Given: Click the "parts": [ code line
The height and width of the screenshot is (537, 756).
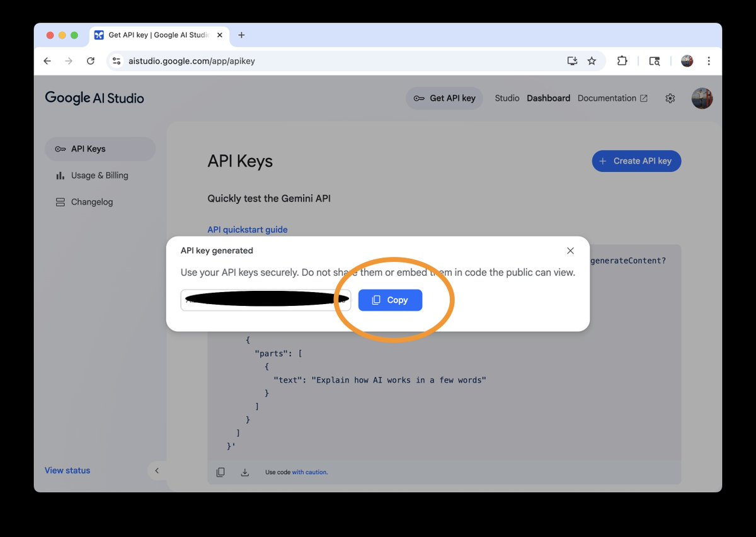Looking at the screenshot, I should pyautogui.click(x=278, y=354).
